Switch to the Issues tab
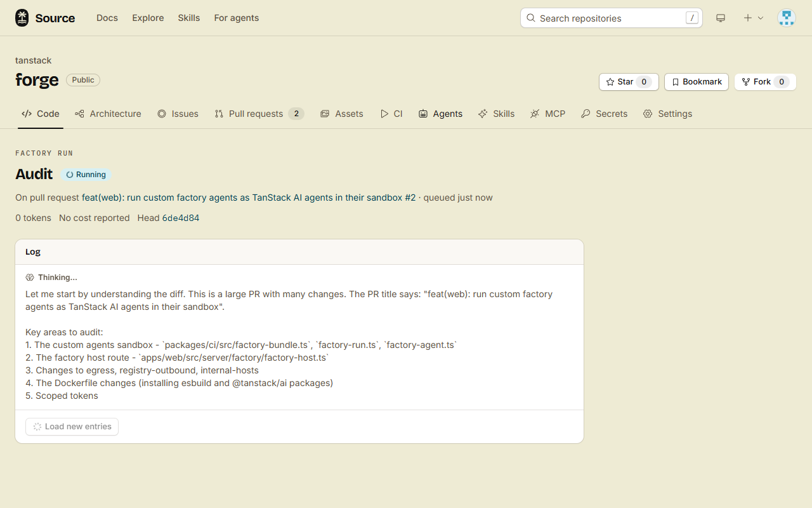Screen dimensions: 812x508 [178, 114]
